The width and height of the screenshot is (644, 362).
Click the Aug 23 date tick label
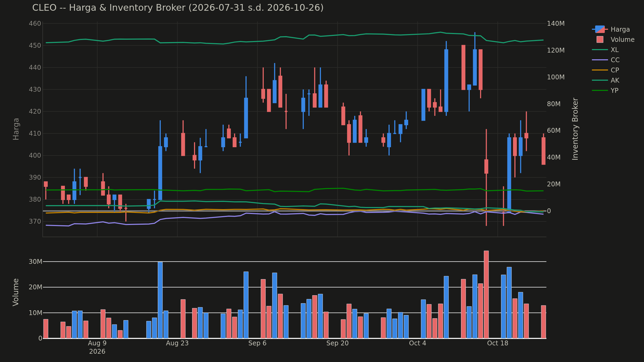tap(177, 343)
